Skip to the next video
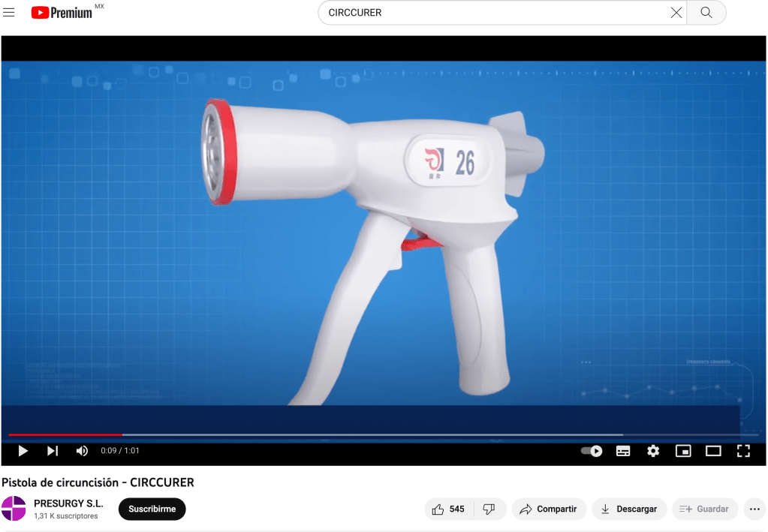The image size is (768, 532). click(x=52, y=451)
